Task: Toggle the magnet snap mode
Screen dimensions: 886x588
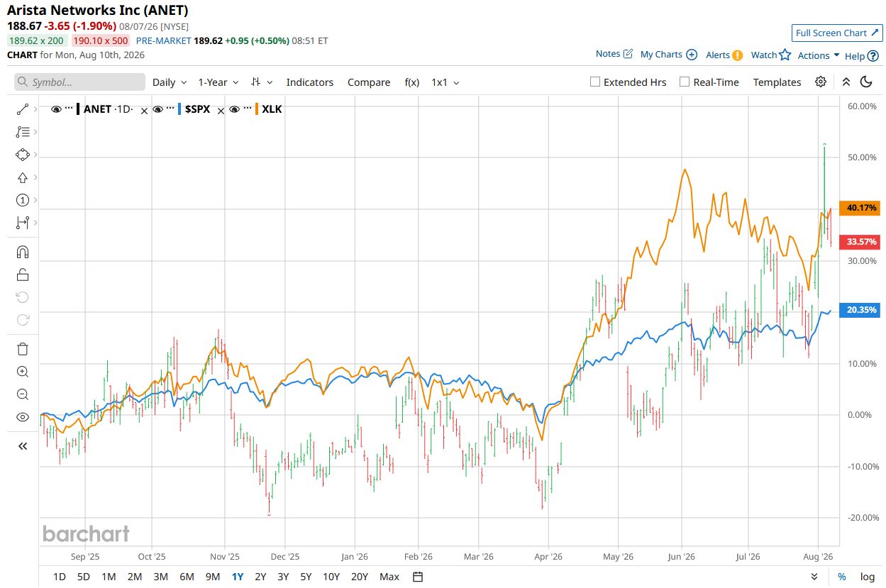Action: [x=22, y=252]
